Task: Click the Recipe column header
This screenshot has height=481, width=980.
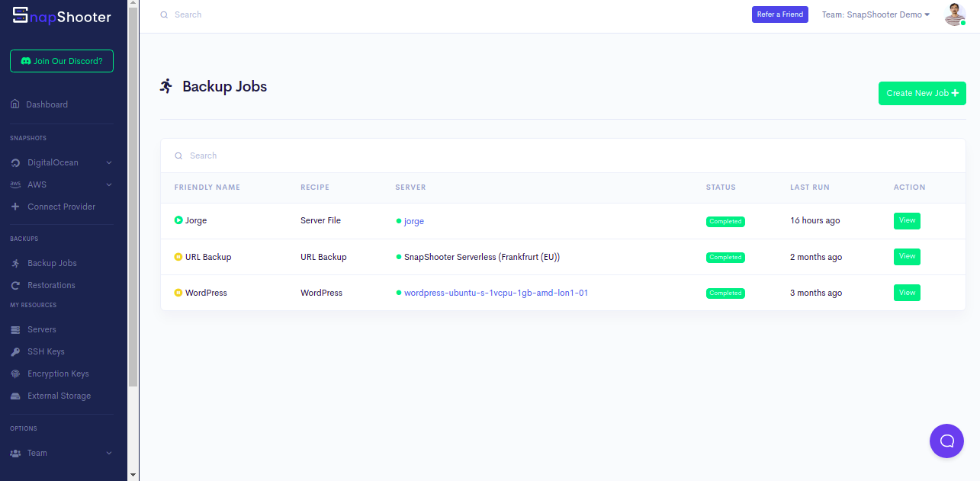Action: point(314,187)
